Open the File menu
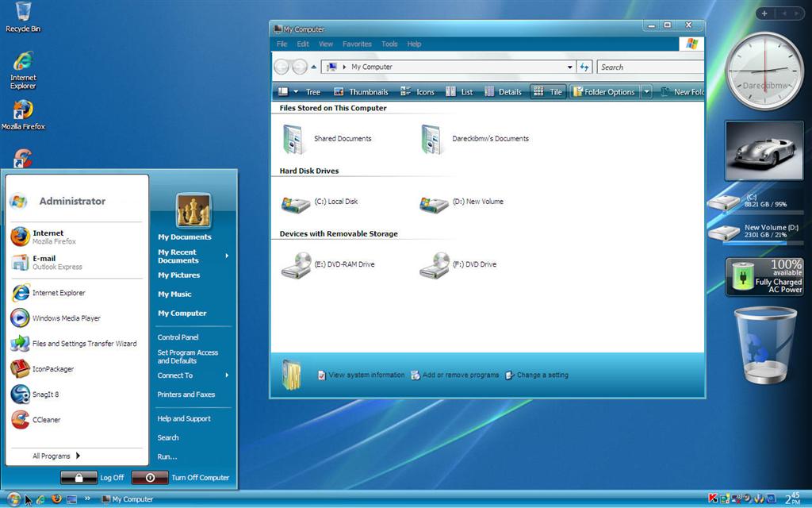Image resolution: width=812 pixels, height=508 pixels. click(x=282, y=44)
